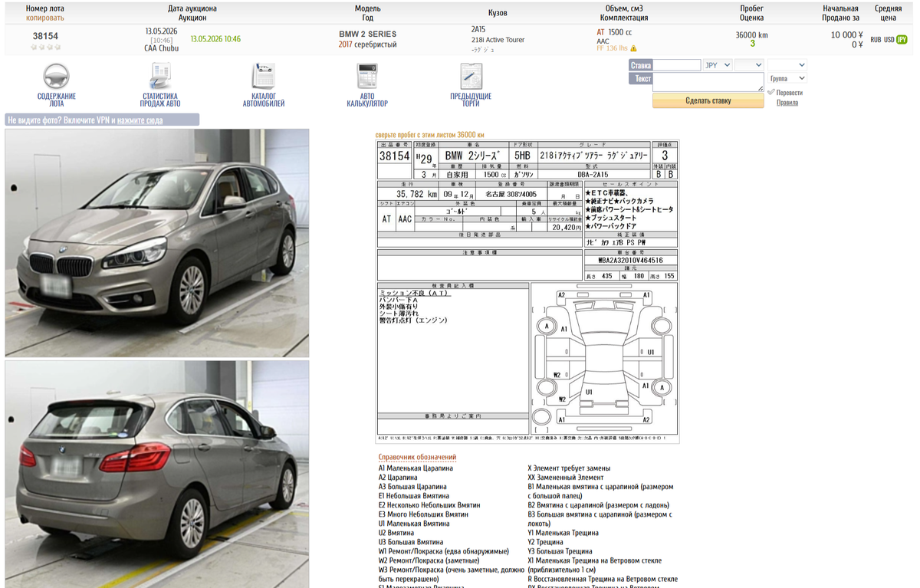Click the year 2017 value
This screenshot has height=588, width=920.
pyautogui.click(x=346, y=44)
